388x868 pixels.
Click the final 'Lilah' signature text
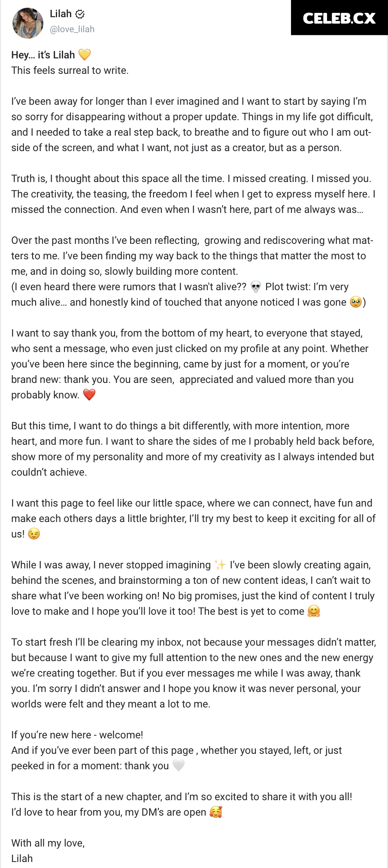[x=22, y=859]
